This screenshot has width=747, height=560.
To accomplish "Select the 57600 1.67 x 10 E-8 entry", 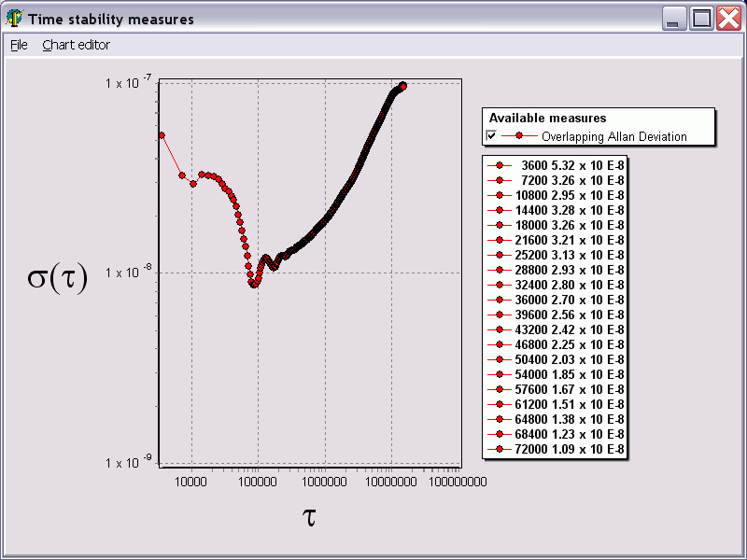I will point(556,389).
